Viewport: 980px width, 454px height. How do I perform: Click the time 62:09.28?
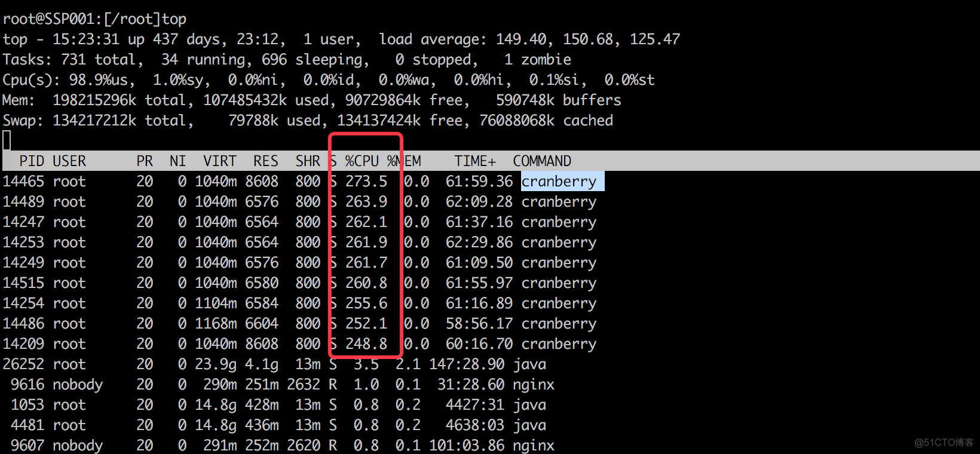point(479,202)
